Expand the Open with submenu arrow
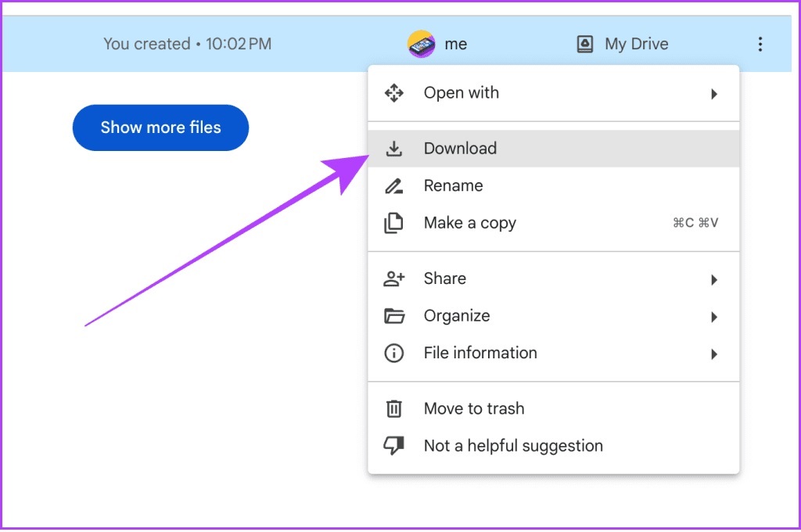This screenshot has width=801, height=532. coord(714,94)
